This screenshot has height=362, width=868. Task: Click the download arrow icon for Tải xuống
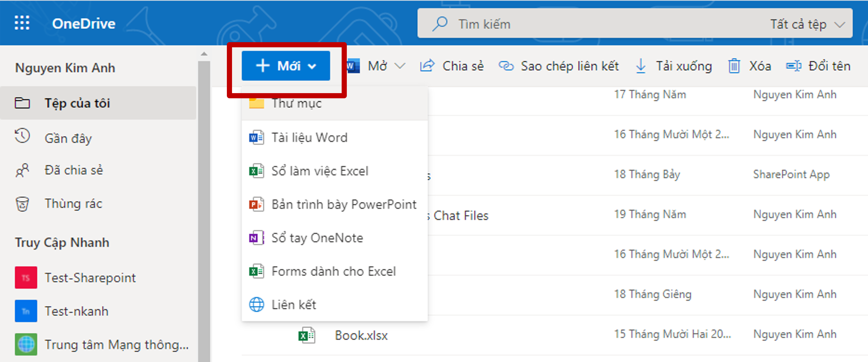click(641, 66)
